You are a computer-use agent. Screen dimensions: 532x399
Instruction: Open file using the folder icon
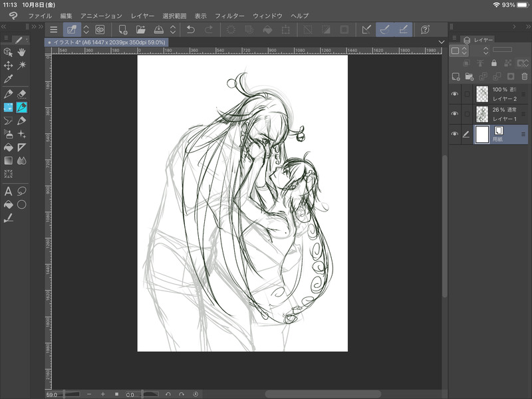[x=140, y=29]
